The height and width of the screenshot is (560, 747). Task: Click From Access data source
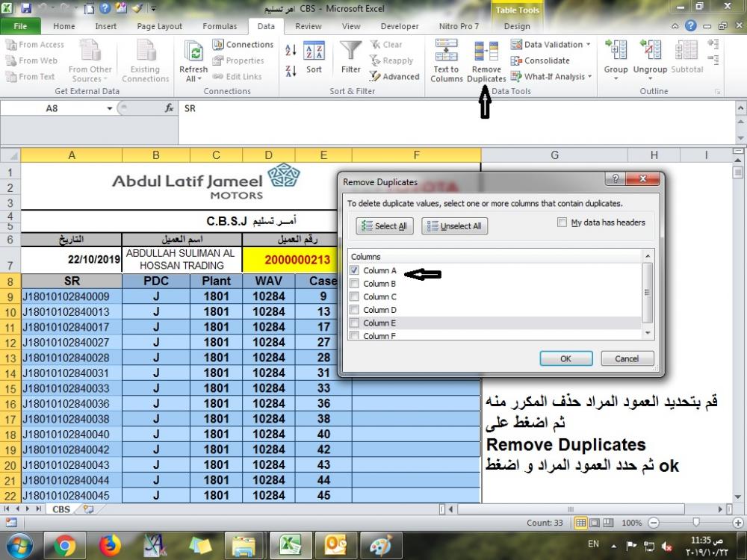tap(34, 44)
